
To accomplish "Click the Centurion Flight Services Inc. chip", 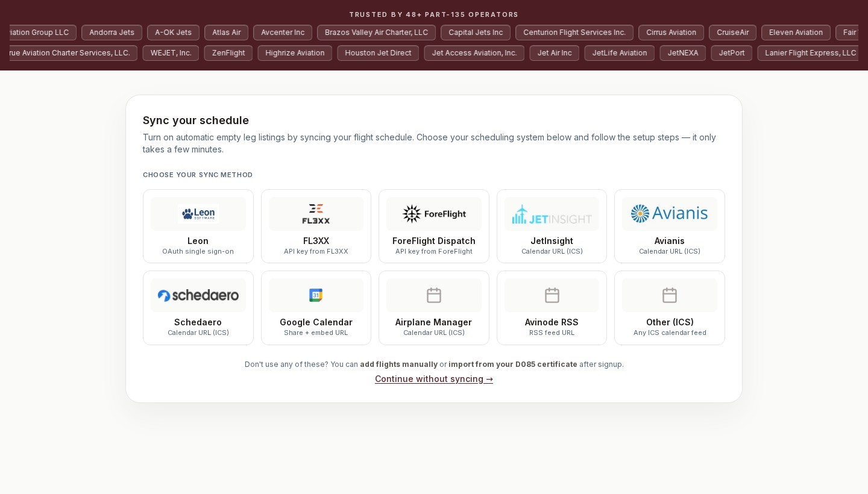I will point(574,33).
